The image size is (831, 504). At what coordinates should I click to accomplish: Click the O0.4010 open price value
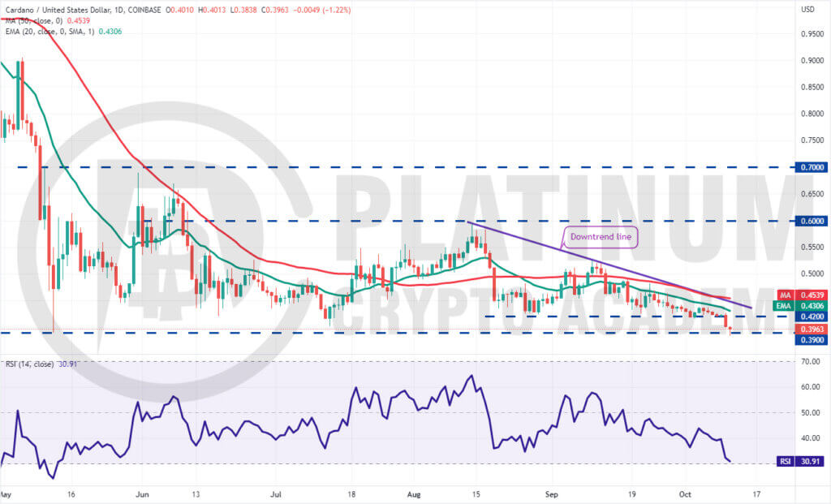coord(180,10)
